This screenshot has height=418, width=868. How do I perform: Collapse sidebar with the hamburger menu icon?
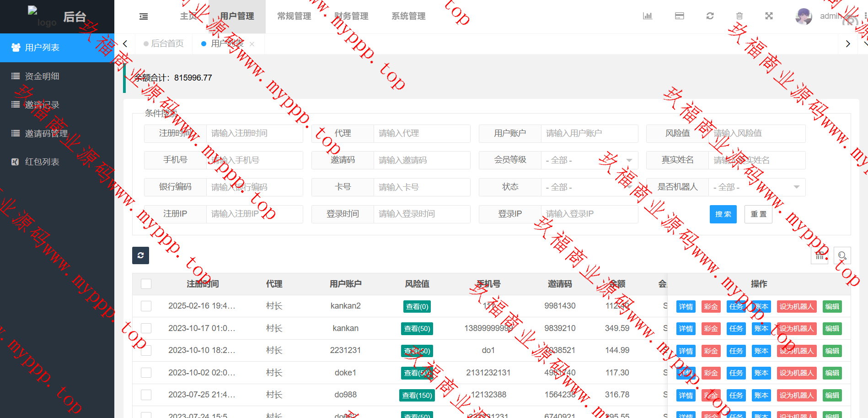(x=144, y=16)
